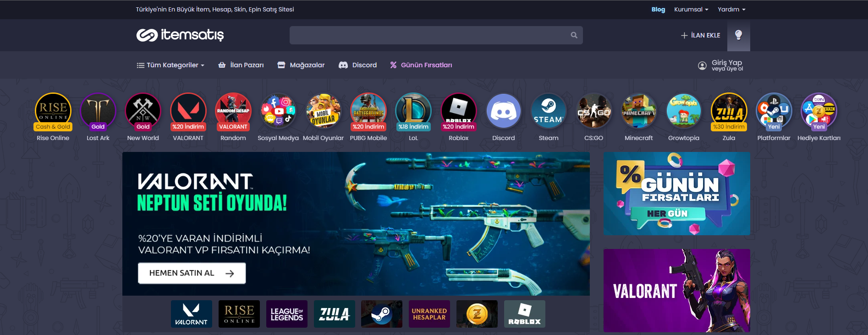
Task: Open the Sosyal Medya category icon
Action: (278, 111)
